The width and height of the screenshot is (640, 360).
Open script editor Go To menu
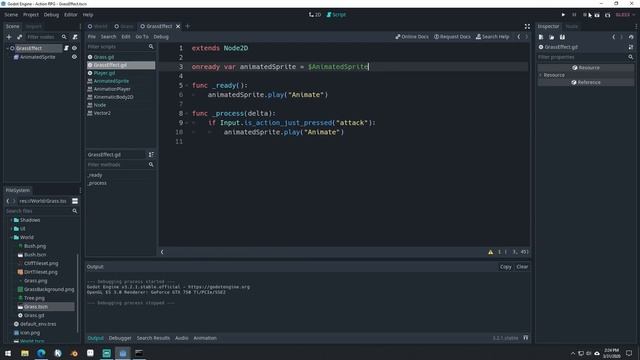click(142, 37)
